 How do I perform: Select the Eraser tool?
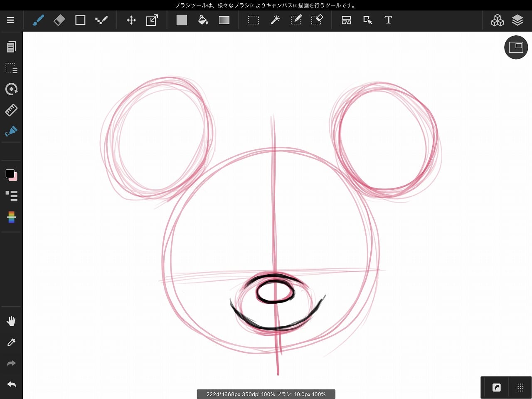(59, 20)
